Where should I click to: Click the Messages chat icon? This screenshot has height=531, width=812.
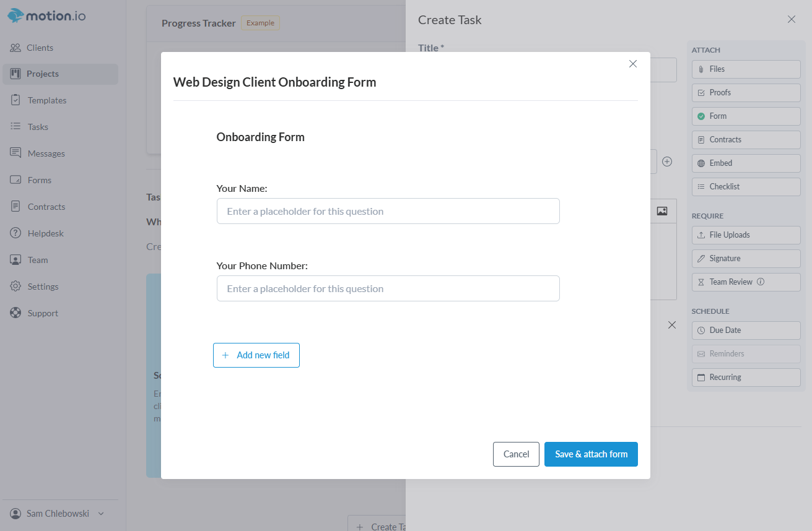click(x=16, y=153)
